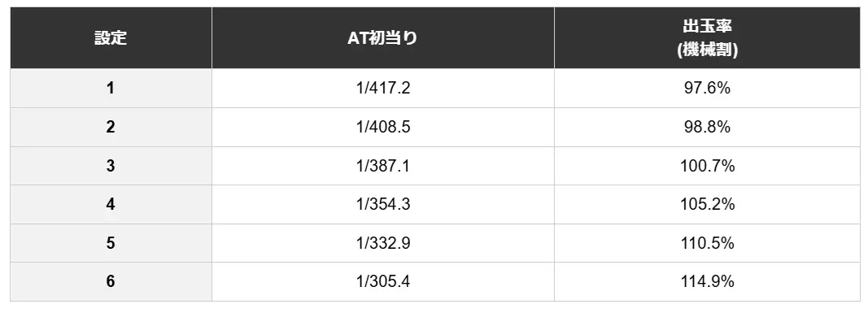Click the 114.9% payout cell
Image resolution: width=868 pixels, height=313 pixels.
[x=707, y=282]
